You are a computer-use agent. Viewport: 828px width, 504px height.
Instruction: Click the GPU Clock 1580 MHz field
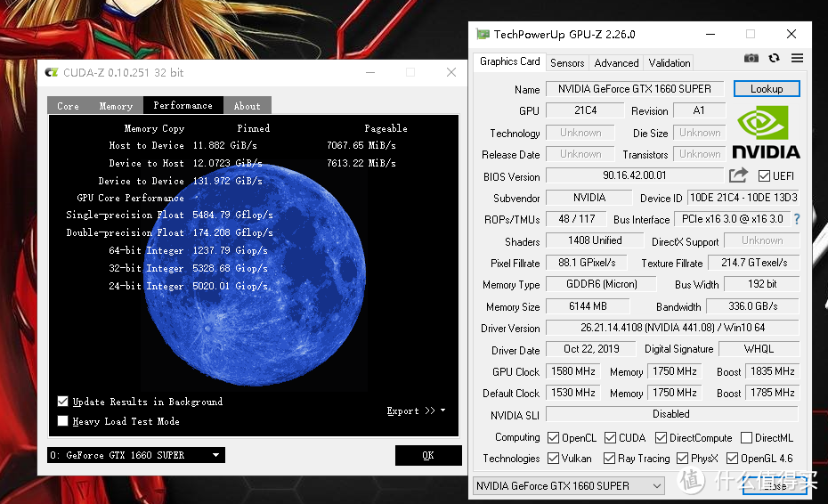point(573,370)
